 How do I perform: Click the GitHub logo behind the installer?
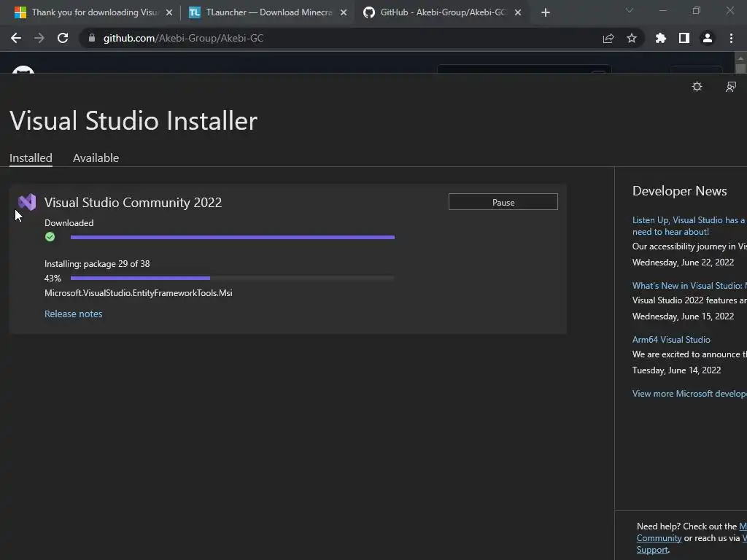[x=23, y=69]
